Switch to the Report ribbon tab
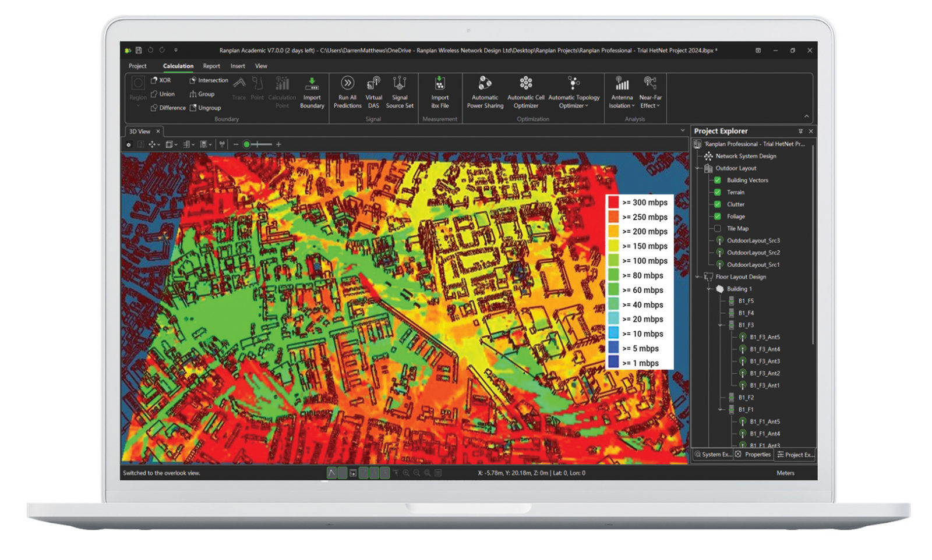The width and height of the screenshot is (932, 560). 211,66
